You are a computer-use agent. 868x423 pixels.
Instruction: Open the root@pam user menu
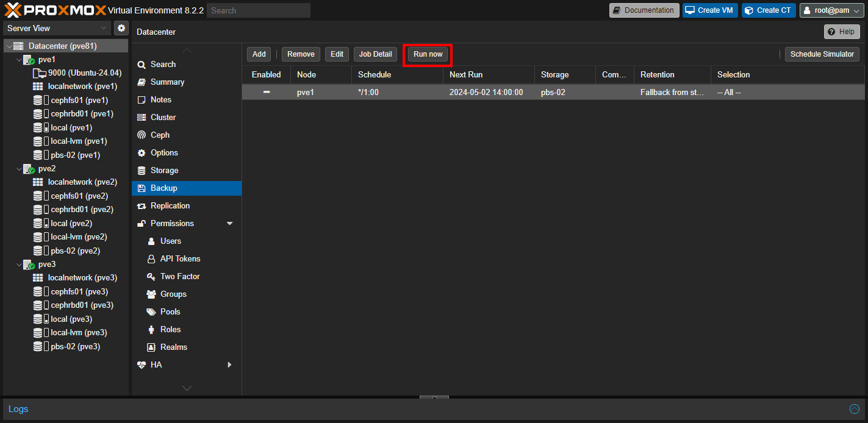coord(832,10)
